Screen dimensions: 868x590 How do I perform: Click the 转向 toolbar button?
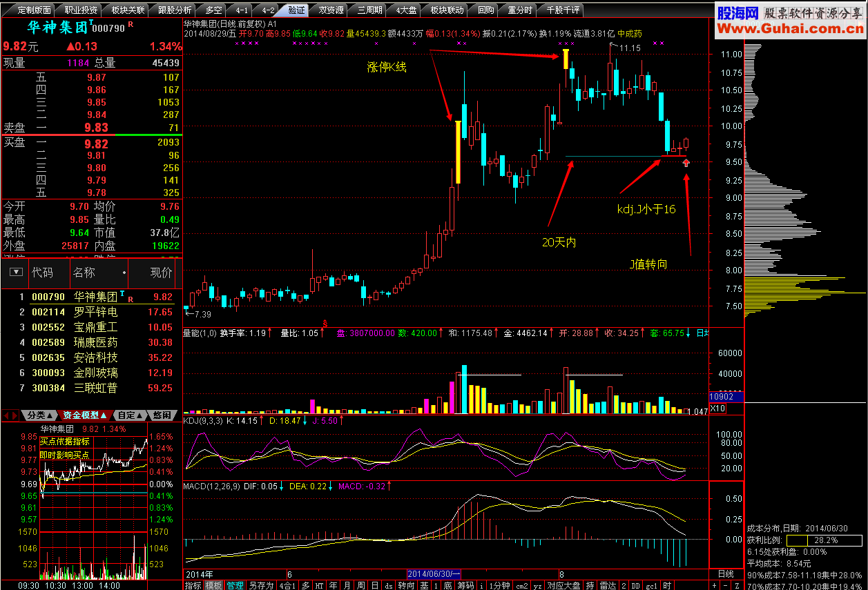tap(406, 585)
